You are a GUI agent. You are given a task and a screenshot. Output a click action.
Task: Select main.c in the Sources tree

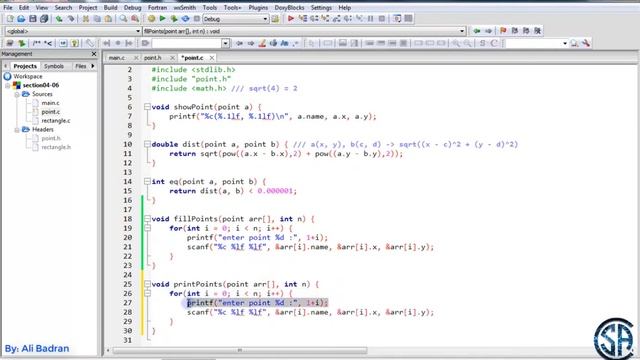tap(50, 103)
